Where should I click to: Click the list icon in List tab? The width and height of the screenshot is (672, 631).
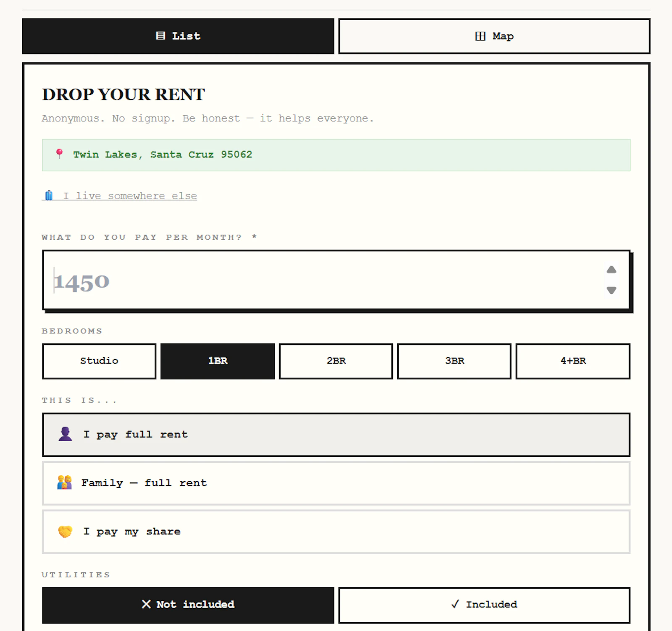[x=160, y=36]
